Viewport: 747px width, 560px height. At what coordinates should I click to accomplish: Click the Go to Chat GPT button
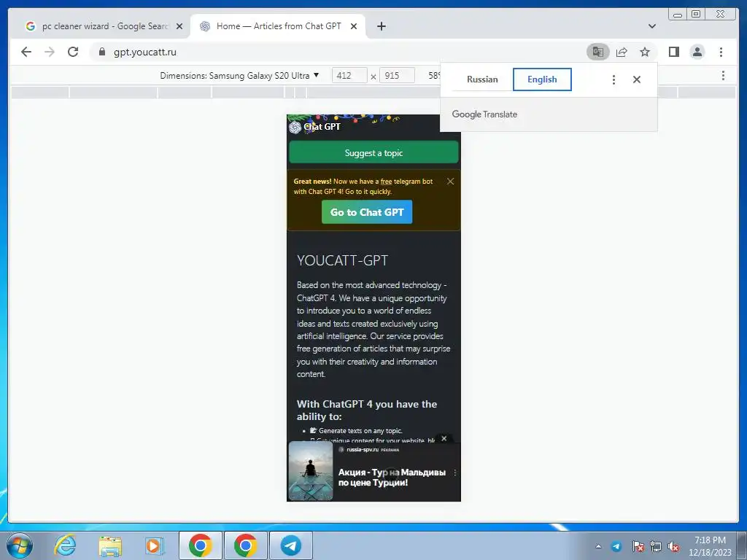367,212
